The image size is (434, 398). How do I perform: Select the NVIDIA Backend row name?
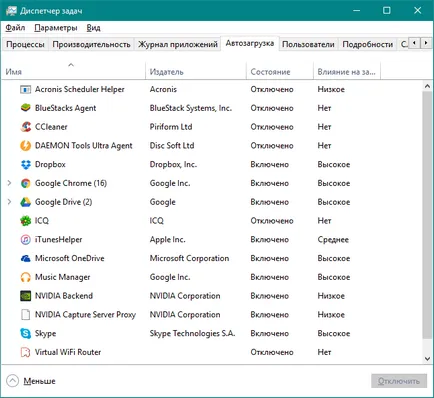(x=64, y=296)
